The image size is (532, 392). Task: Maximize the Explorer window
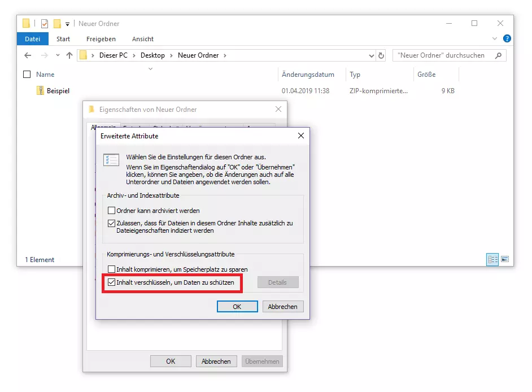(x=474, y=23)
